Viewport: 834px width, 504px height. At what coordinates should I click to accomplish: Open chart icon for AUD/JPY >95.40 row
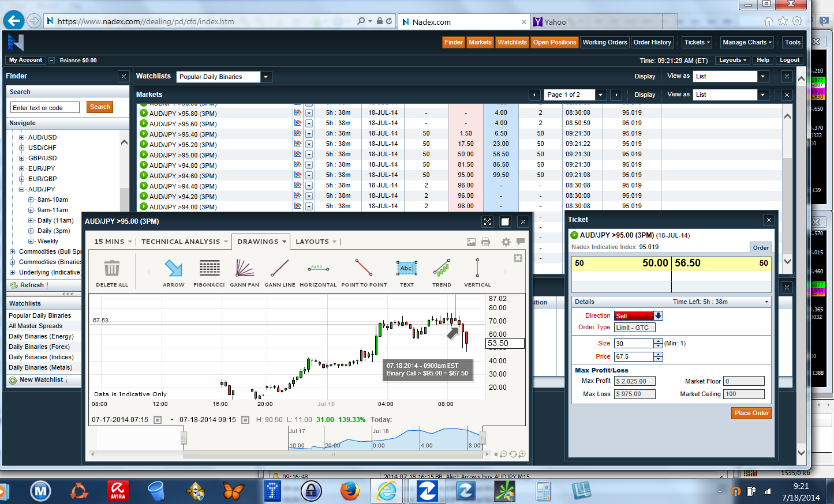[x=298, y=134]
